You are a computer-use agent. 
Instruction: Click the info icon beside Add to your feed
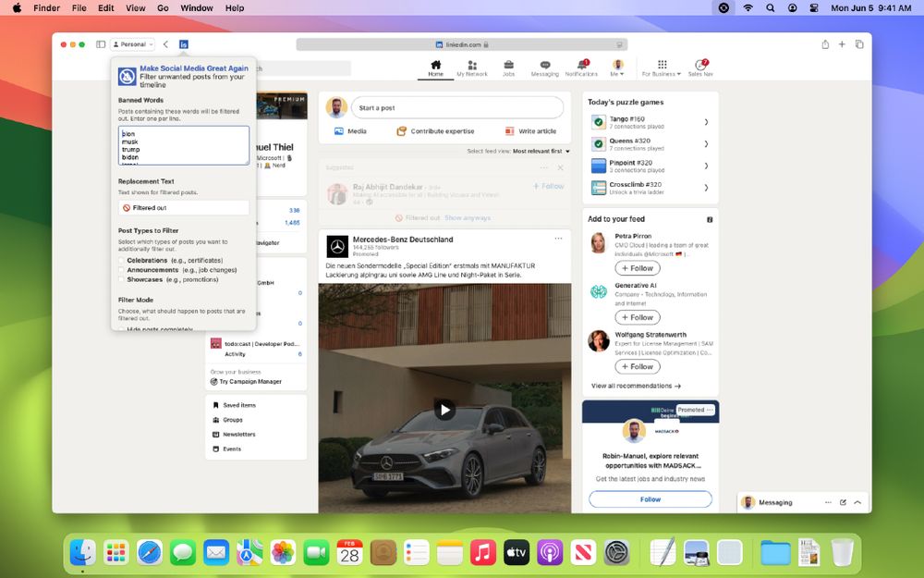coord(710,219)
